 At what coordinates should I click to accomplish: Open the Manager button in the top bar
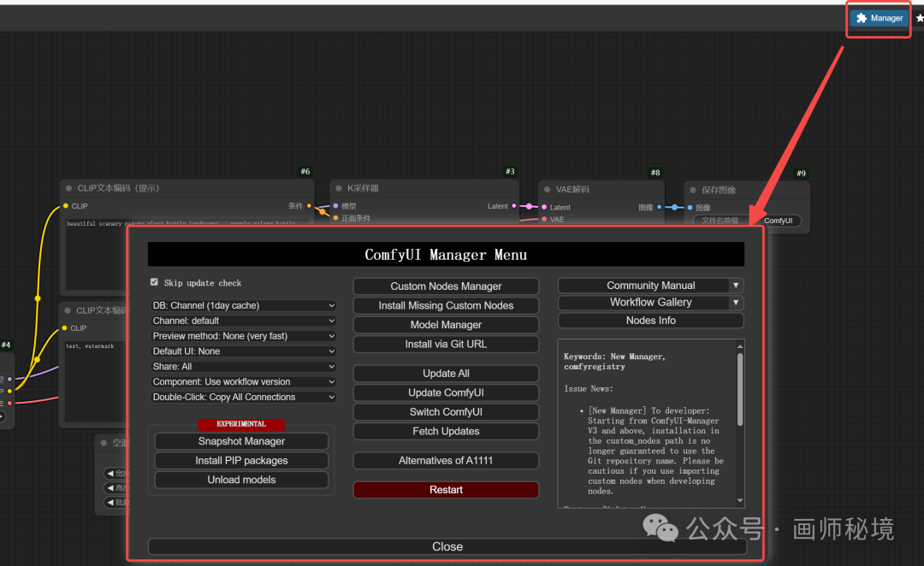879,18
